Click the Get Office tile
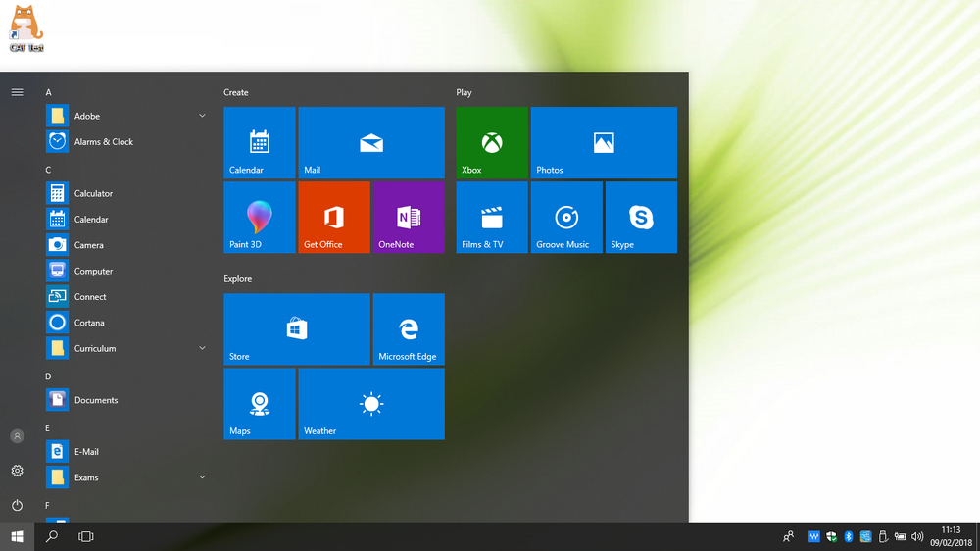The image size is (980, 551). coord(334,217)
